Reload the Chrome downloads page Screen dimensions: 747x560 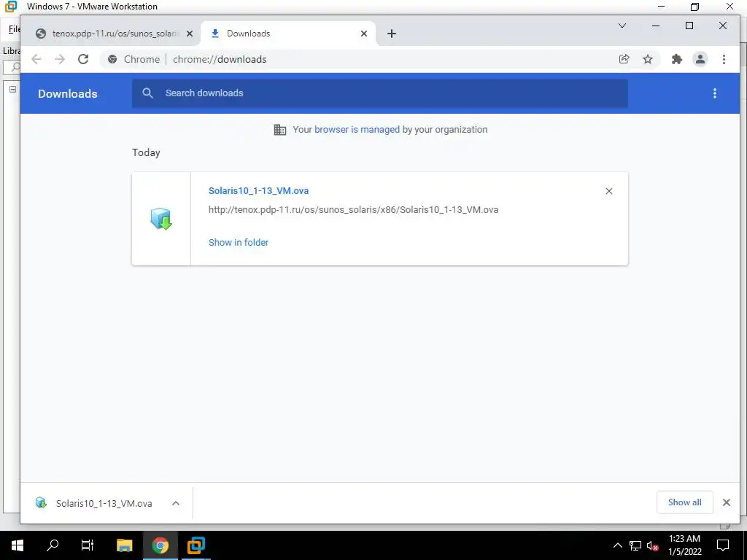(x=83, y=59)
